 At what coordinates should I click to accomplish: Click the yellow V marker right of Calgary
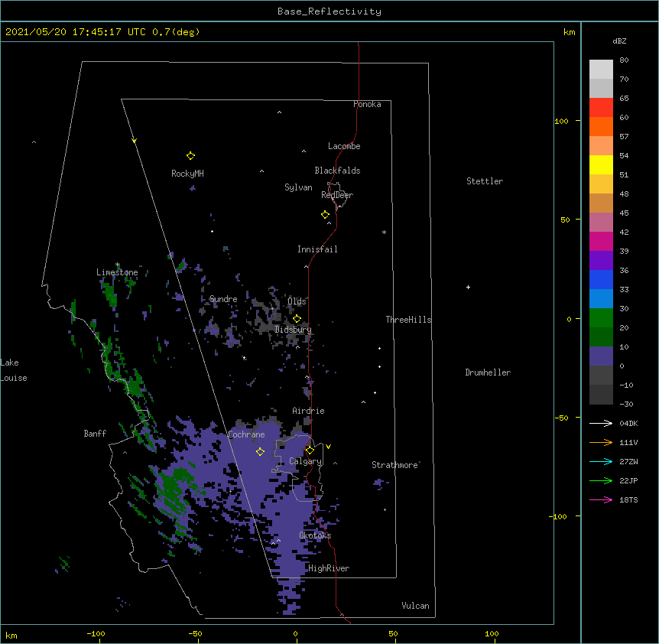[x=328, y=447]
